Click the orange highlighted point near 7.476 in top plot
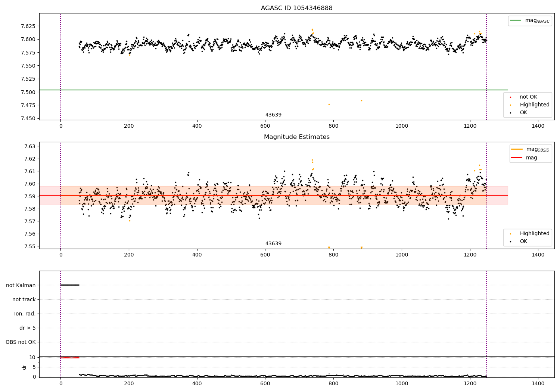Screen dimensions: 560x392 329,104
